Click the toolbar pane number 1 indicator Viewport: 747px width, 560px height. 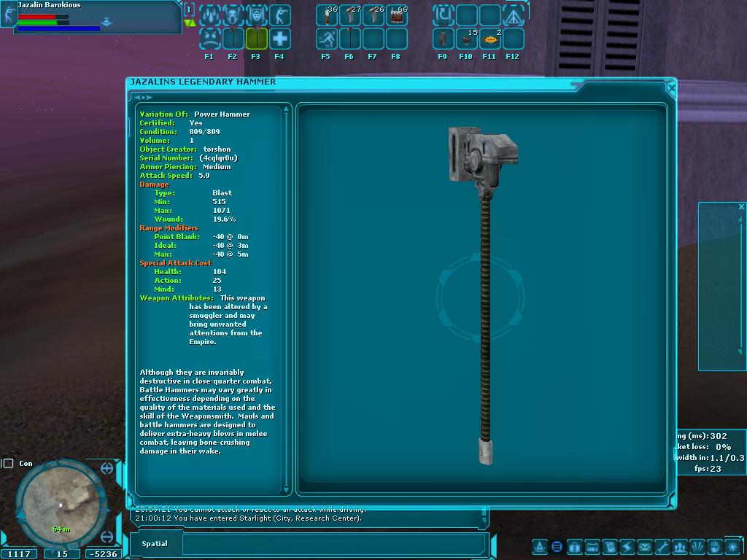click(189, 9)
